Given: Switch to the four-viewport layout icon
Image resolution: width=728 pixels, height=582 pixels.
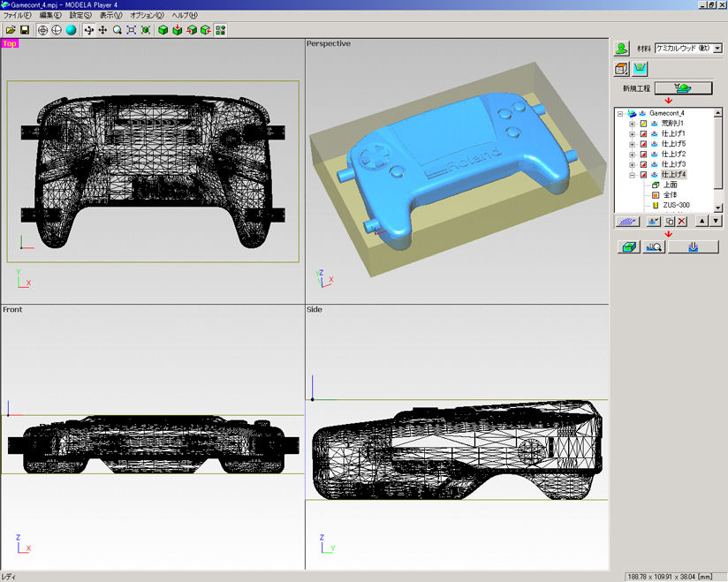Looking at the screenshot, I should point(220,30).
